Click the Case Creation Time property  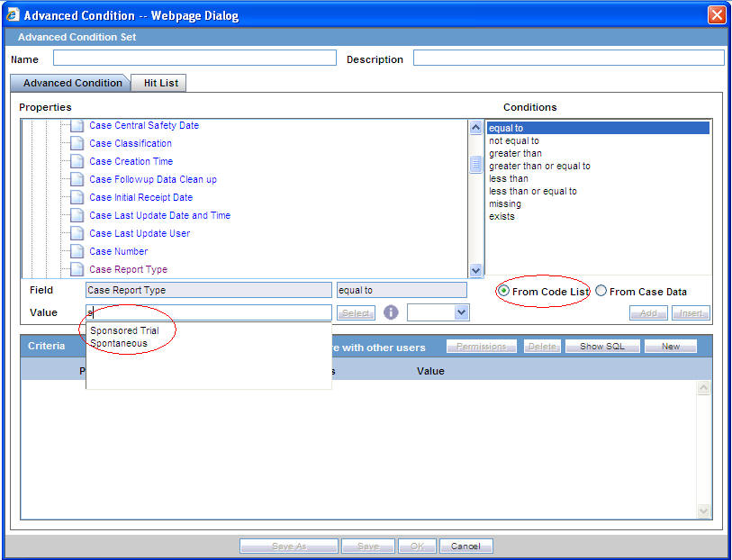(x=131, y=161)
